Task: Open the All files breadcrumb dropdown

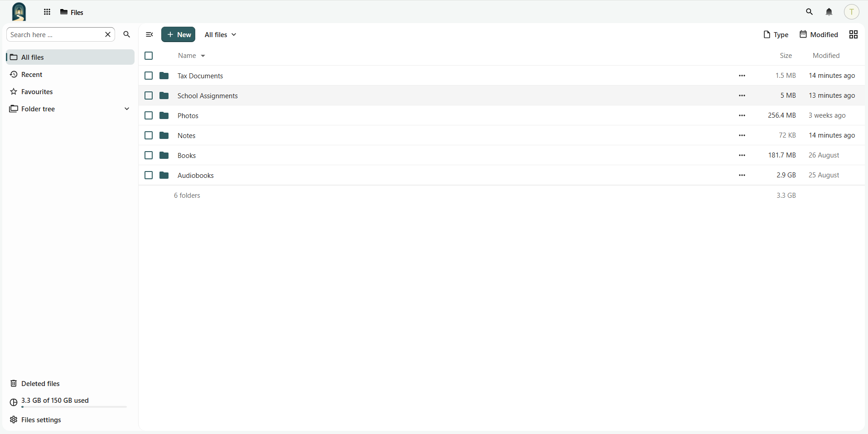Action: tap(221, 35)
